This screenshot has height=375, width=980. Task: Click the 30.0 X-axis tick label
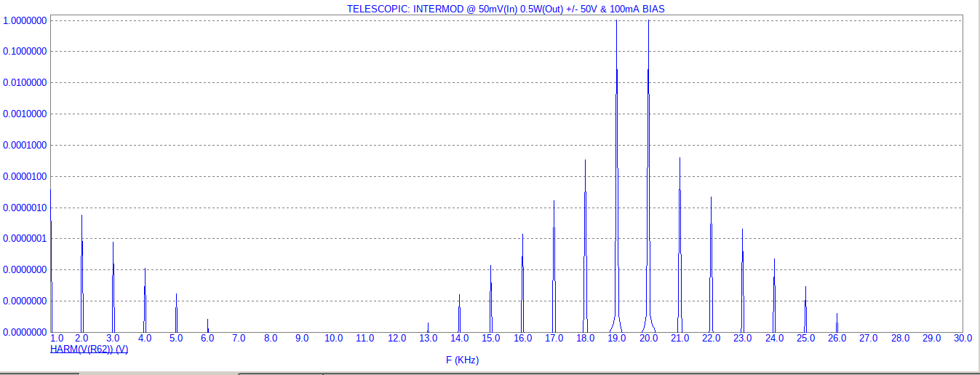pos(963,339)
